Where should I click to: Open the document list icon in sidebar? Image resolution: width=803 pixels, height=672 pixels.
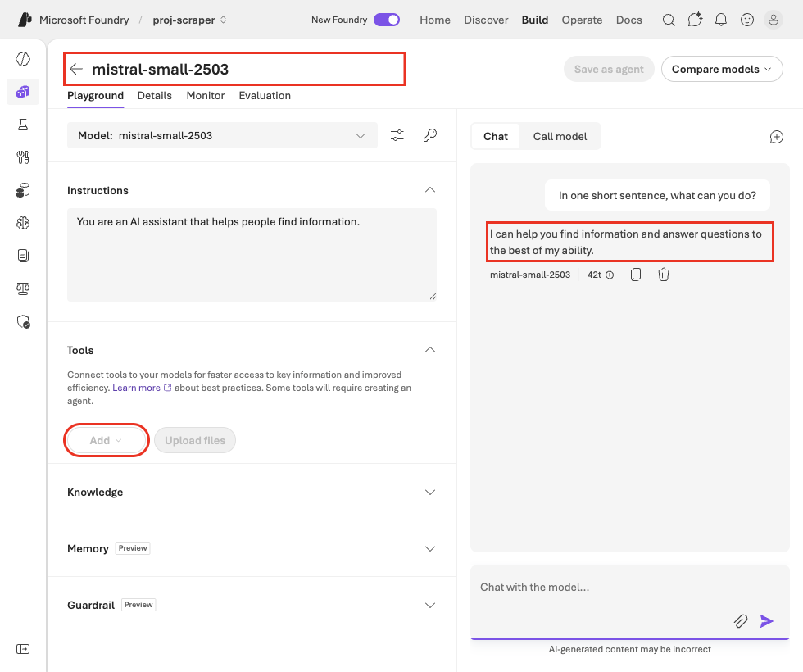click(x=23, y=256)
